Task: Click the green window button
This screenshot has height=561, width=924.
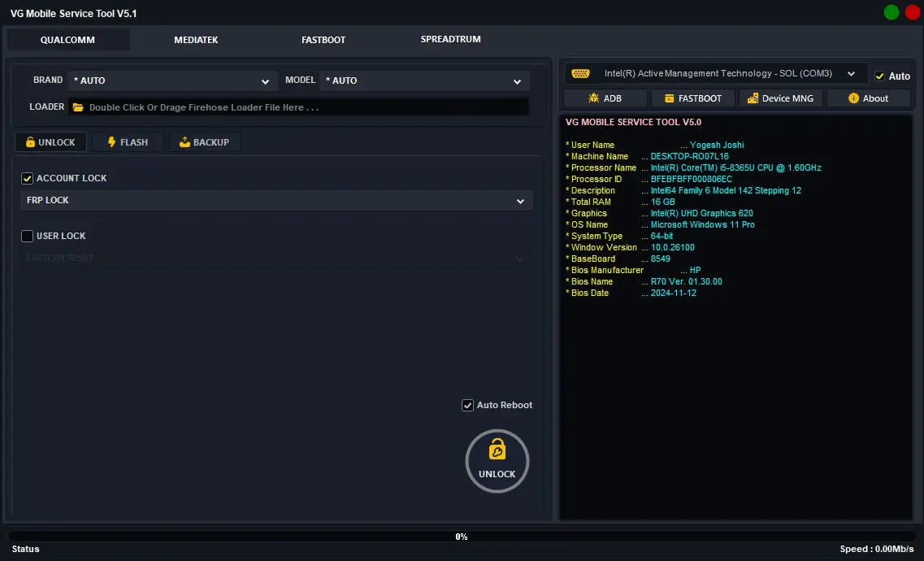Action: pos(891,12)
